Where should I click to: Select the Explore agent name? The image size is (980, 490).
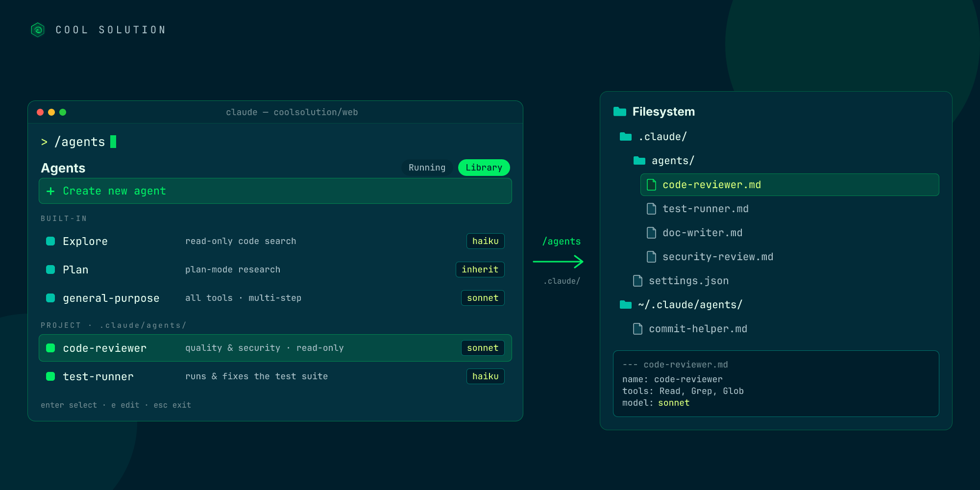coord(85,241)
